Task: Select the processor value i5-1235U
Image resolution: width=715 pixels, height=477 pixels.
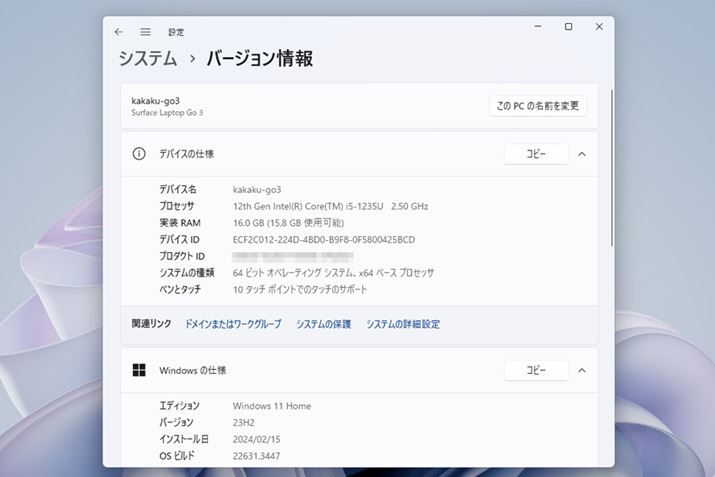Action: coord(331,206)
